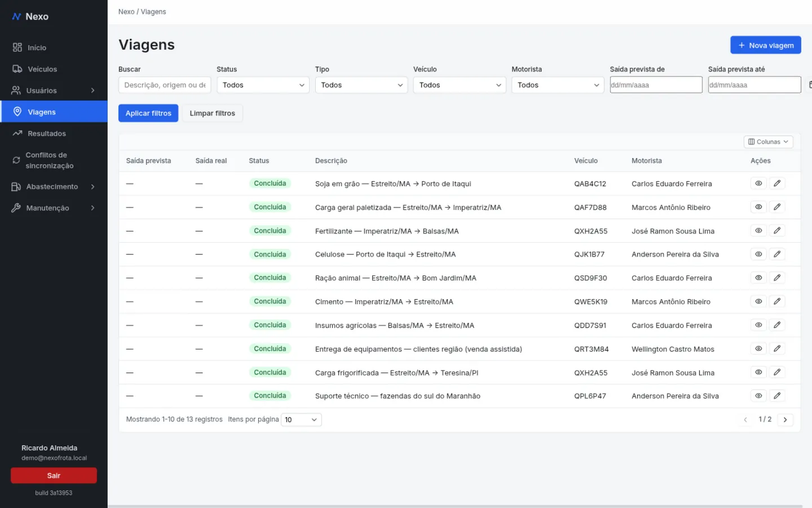
Task: Log out with the Sair button
Action: click(54, 476)
